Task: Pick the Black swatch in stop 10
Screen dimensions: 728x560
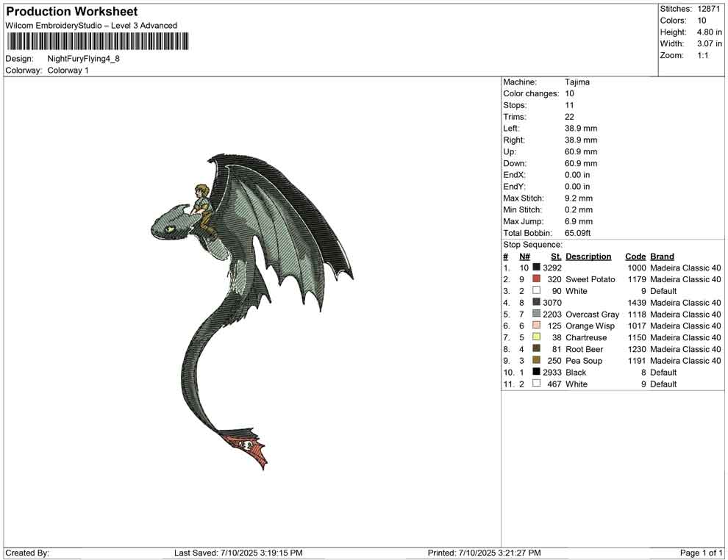Action: pos(536,372)
